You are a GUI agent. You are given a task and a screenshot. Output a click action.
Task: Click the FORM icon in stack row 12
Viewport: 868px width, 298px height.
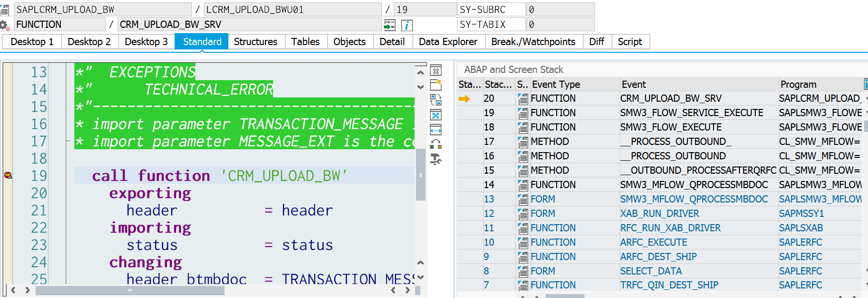(523, 214)
